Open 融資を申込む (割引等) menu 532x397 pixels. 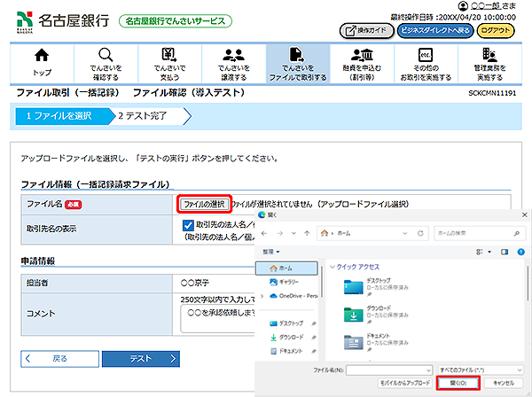tap(361, 61)
